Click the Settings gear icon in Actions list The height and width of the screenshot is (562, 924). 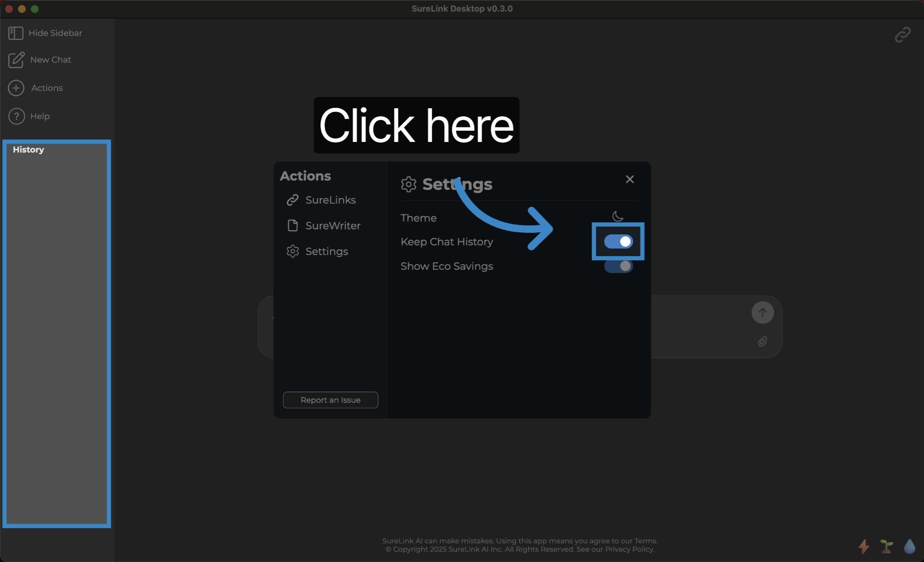292,251
